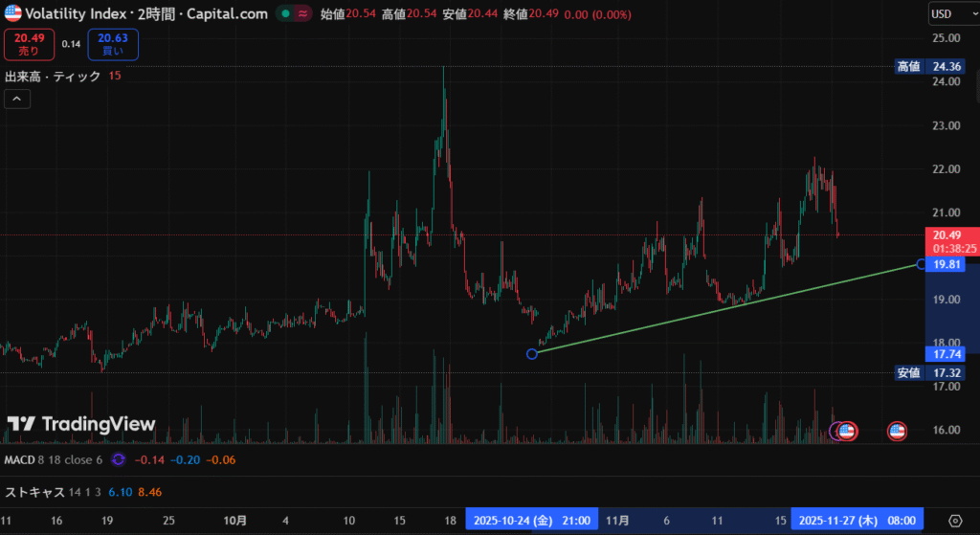Click the 2025-10-24 date label on time axis
This screenshot has width=980, height=535.
point(531,521)
